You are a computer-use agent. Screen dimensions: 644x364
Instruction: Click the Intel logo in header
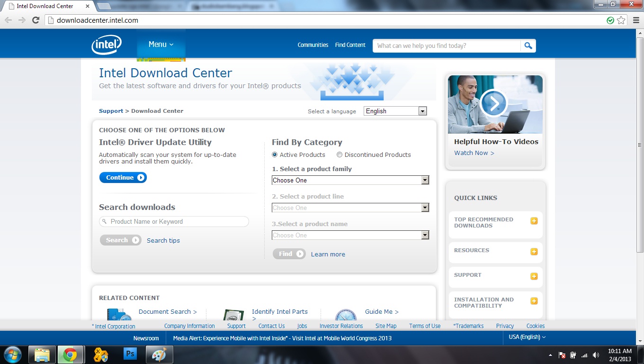(107, 45)
